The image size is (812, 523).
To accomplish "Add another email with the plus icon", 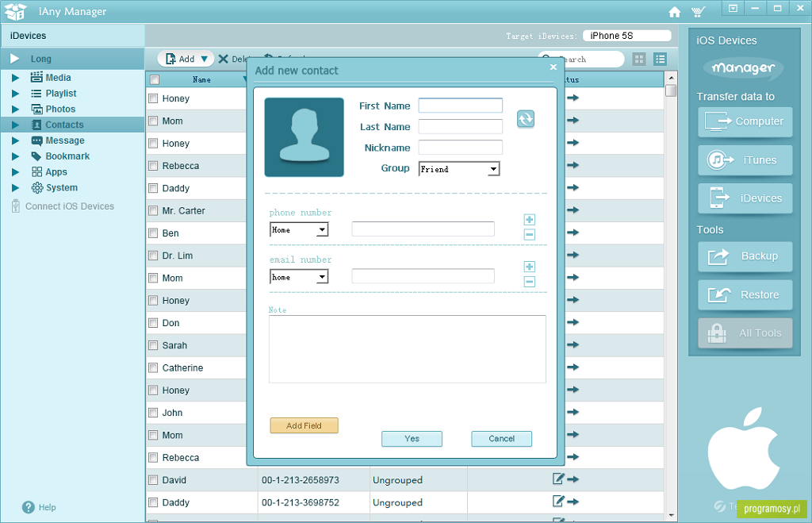I will point(529,267).
